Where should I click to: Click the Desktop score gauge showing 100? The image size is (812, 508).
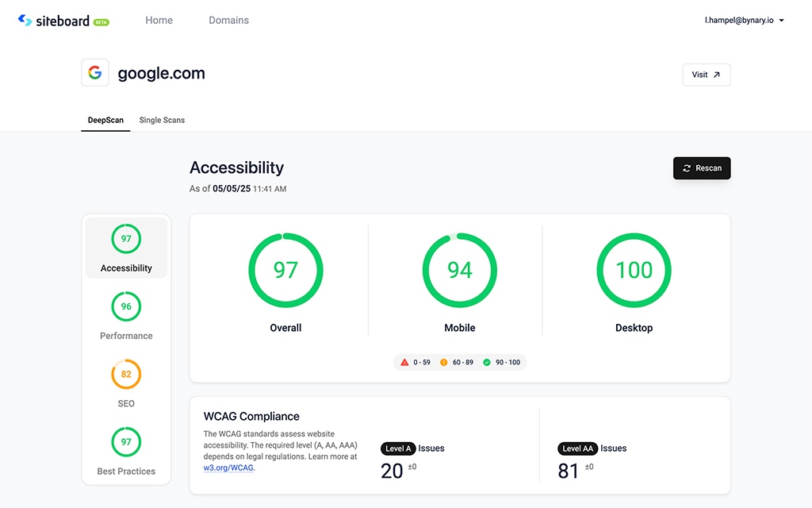[634, 270]
